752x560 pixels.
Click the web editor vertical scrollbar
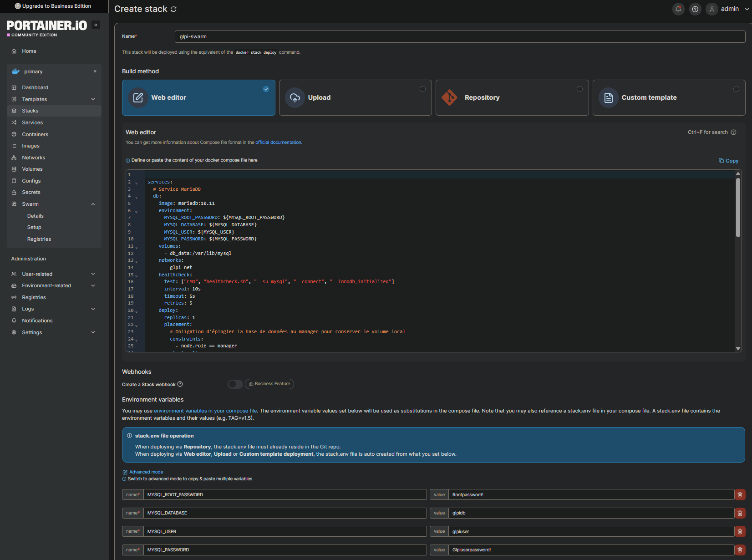coord(738,208)
